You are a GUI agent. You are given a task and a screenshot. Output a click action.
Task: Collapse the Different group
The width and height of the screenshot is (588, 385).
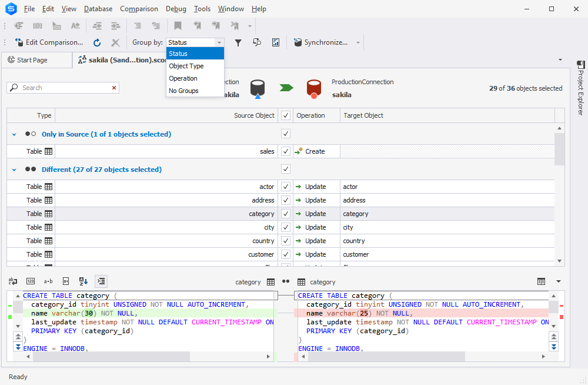click(x=14, y=170)
